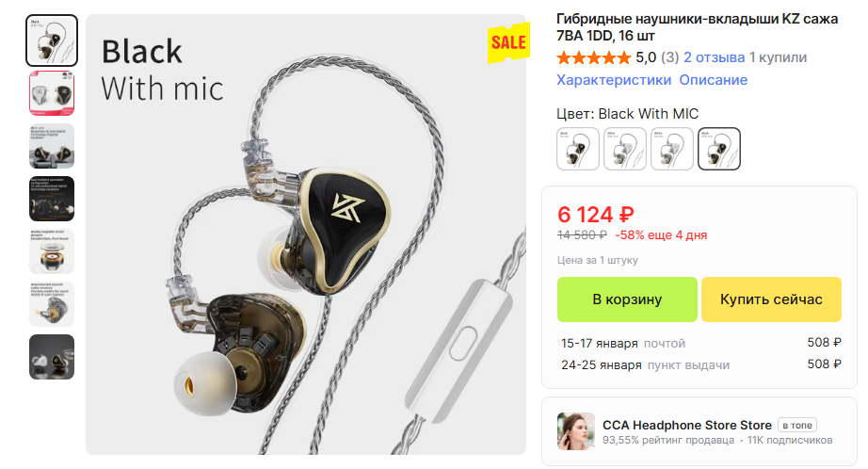Select the Black With MIC color swatch
The width and height of the screenshot is (868, 469).
[719, 149]
